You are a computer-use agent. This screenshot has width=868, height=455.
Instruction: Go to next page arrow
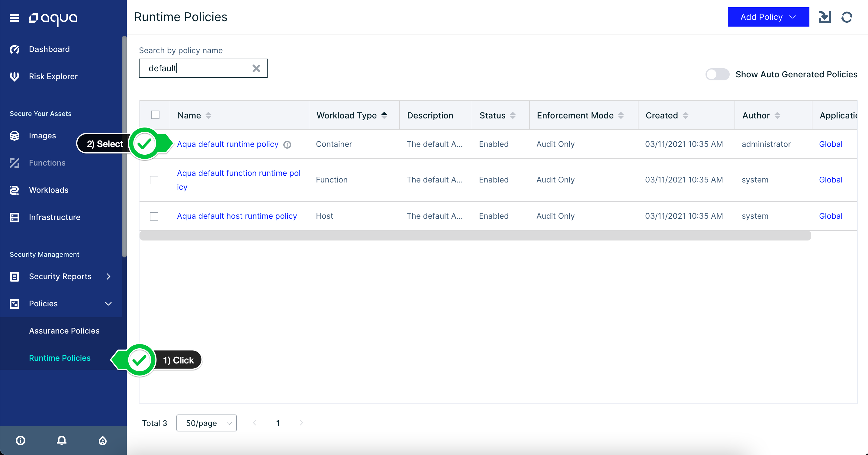301,423
